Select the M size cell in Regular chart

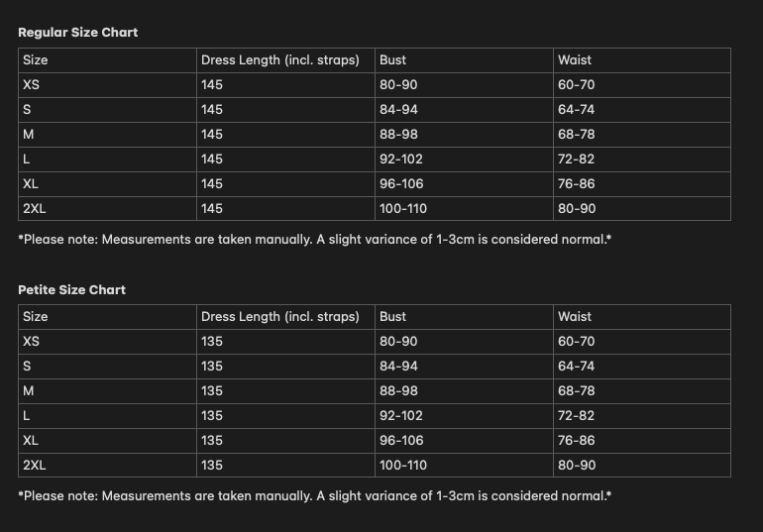(x=29, y=135)
